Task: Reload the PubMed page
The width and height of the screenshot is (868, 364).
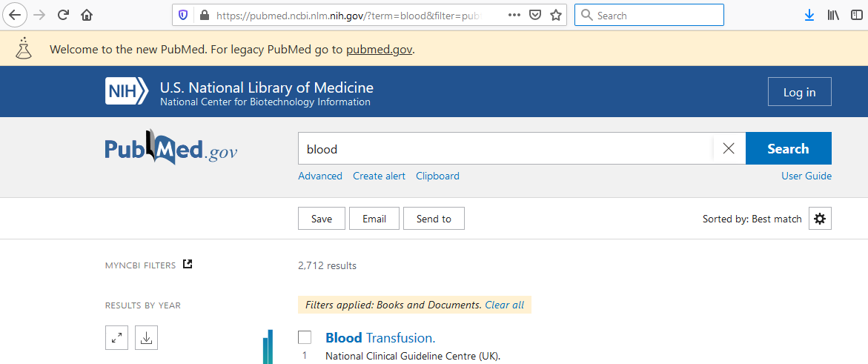Action: tap(63, 15)
